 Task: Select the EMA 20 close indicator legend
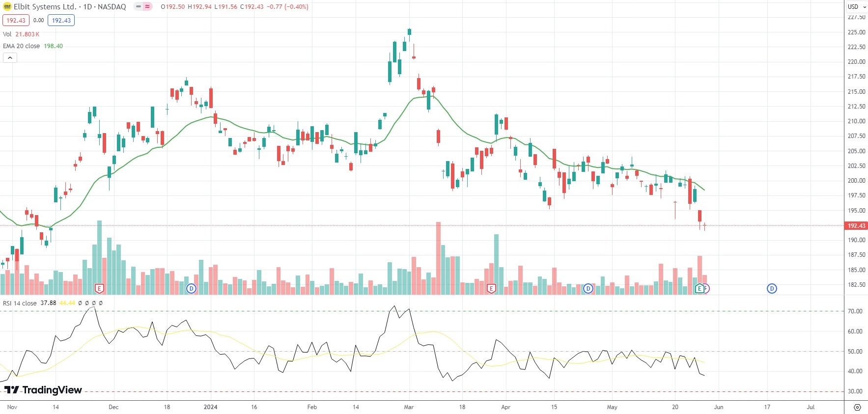coord(22,46)
